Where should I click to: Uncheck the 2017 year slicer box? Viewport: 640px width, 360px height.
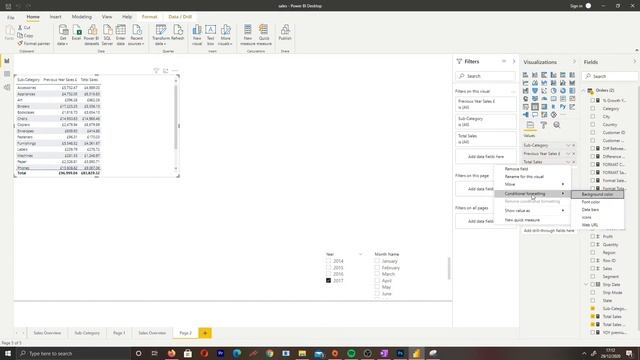coord(329,280)
